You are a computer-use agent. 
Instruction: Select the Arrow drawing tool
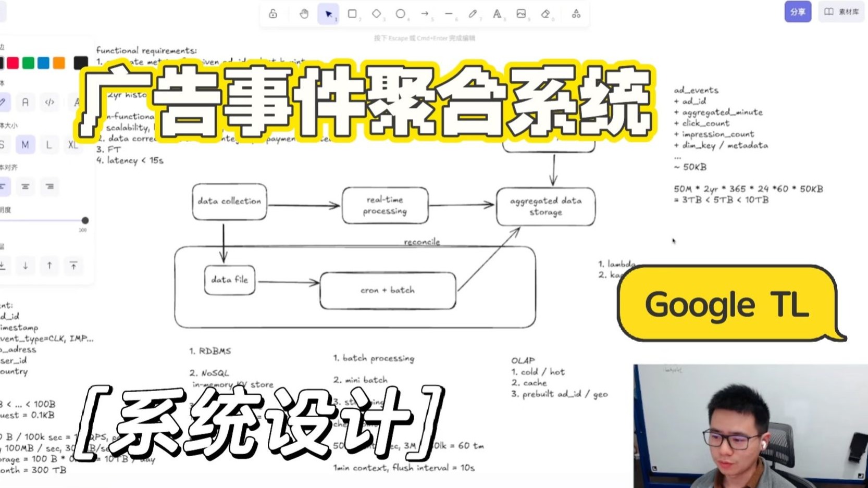tap(425, 14)
